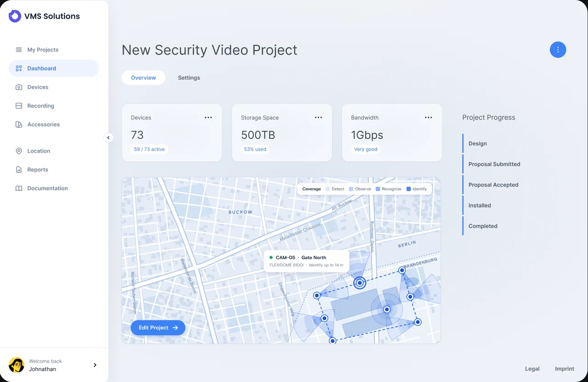Click the Documentation book icon

click(x=19, y=188)
